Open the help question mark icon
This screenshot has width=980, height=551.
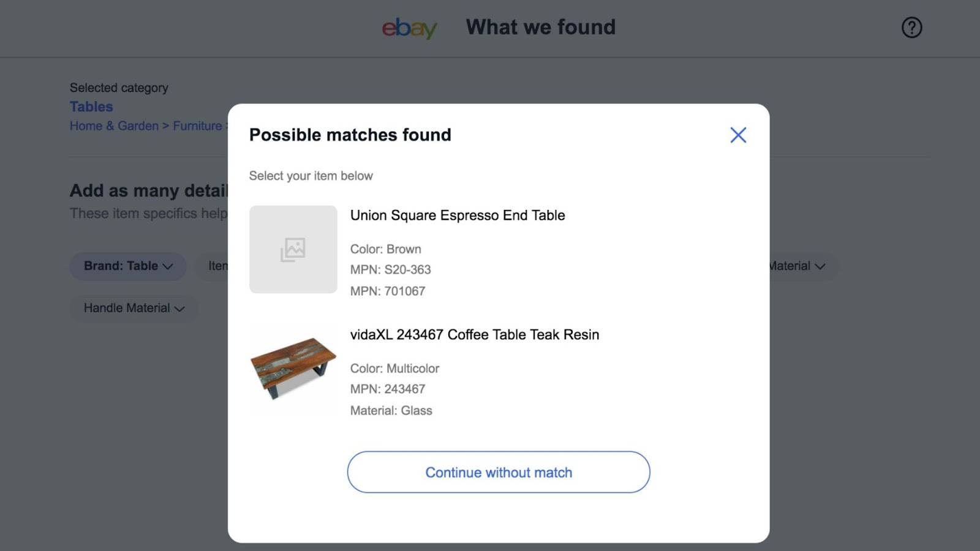(x=911, y=28)
